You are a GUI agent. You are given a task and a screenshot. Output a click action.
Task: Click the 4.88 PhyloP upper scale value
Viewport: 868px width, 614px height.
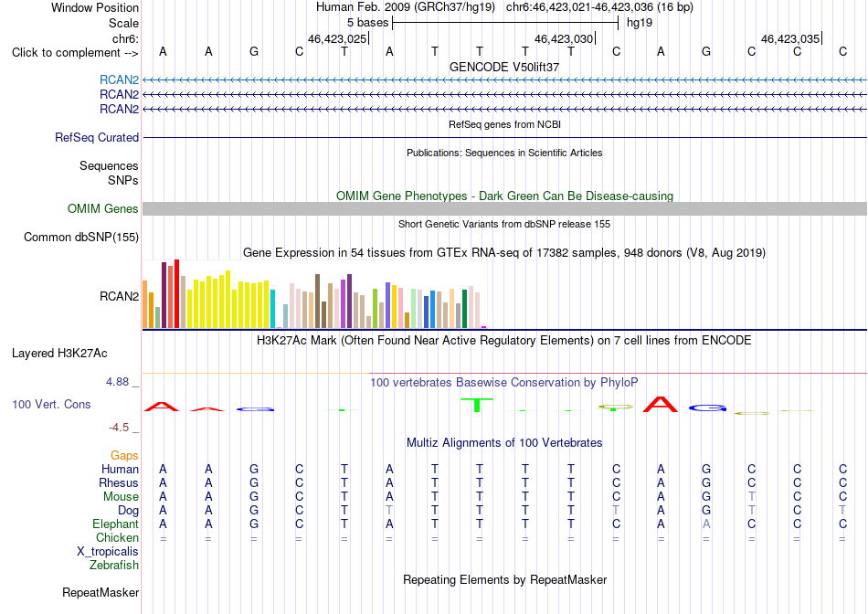117,382
